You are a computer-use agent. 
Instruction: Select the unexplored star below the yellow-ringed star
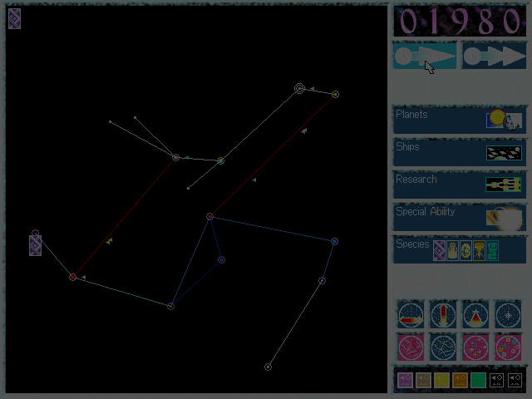(189, 188)
